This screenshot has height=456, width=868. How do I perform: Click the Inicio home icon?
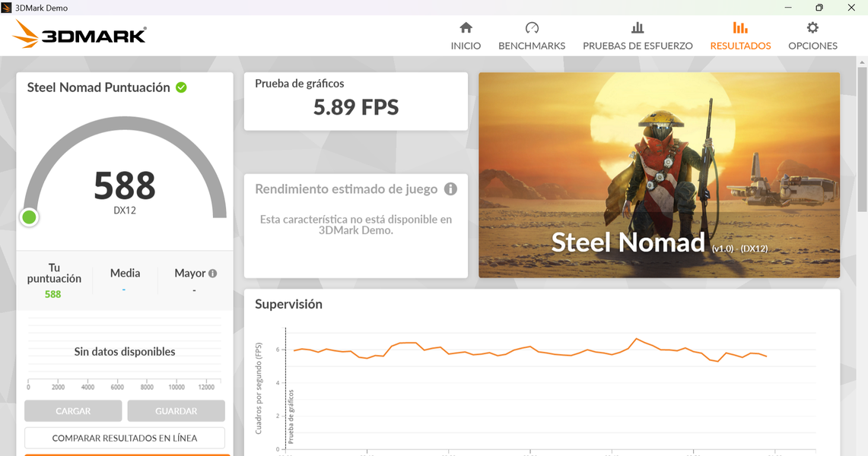point(466,28)
